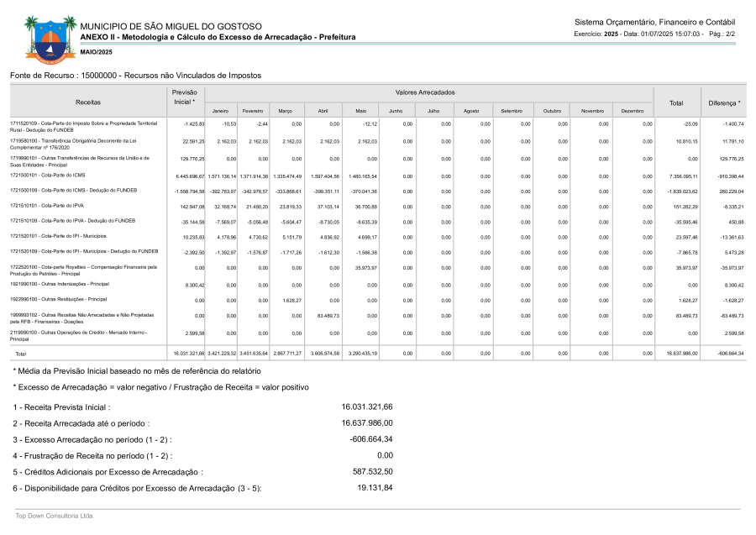The image size is (756, 535).
Task: Click the 'Maio' month column header
Action: click(361, 111)
